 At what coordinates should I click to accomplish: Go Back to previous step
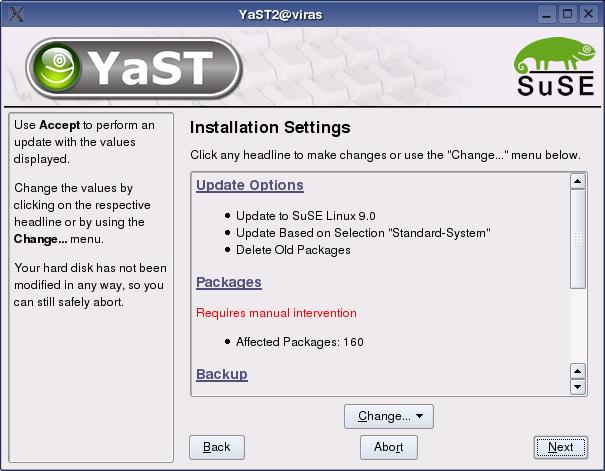pos(217,447)
